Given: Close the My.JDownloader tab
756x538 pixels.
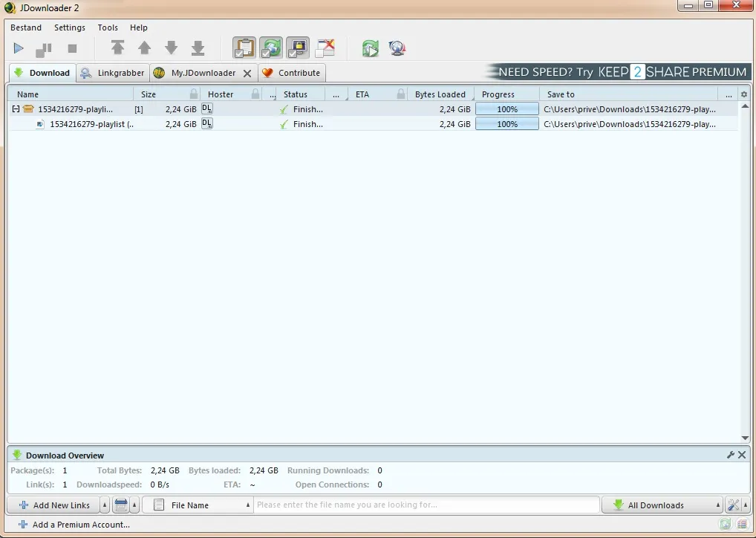Looking at the screenshot, I should pyautogui.click(x=247, y=74).
